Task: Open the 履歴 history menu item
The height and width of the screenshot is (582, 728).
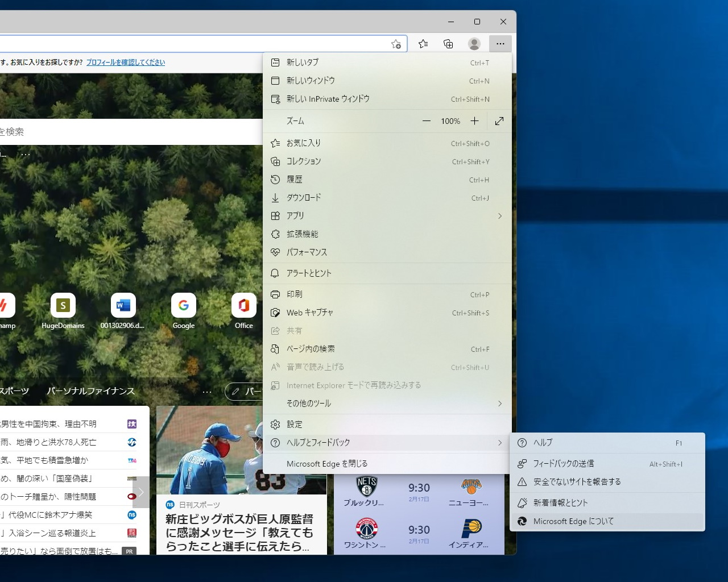Action: pyautogui.click(x=296, y=179)
